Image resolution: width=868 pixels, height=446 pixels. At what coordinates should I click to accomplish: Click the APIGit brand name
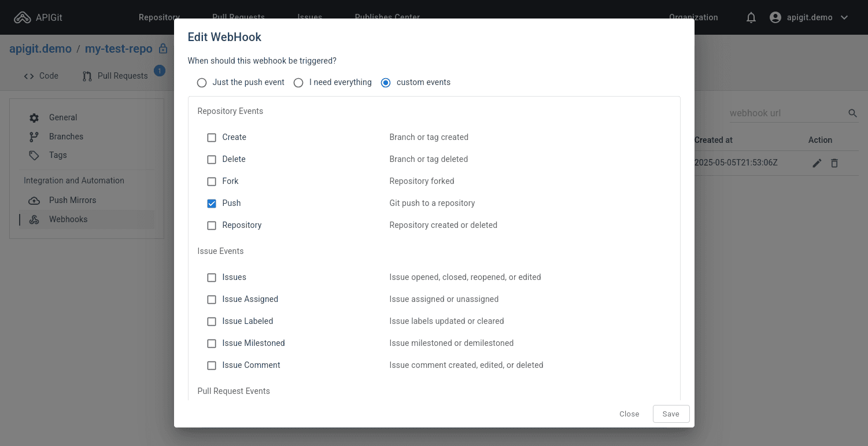pyautogui.click(x=49, y=17)
